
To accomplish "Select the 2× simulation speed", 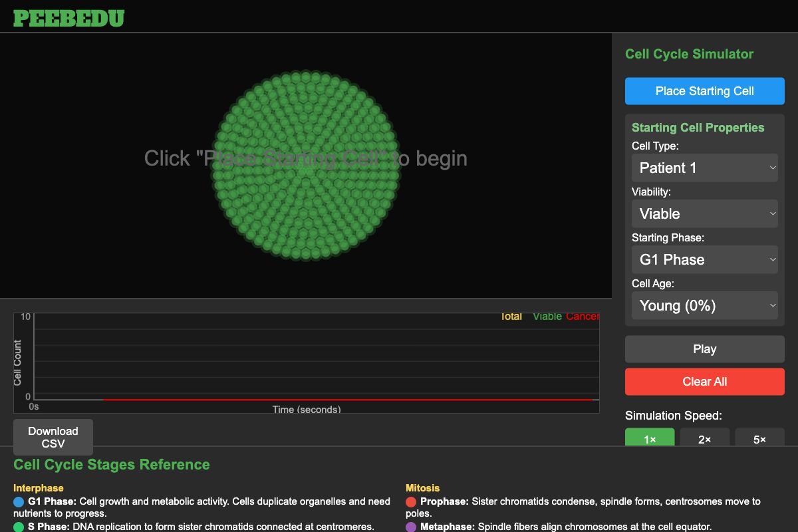I will coord(705,439).
